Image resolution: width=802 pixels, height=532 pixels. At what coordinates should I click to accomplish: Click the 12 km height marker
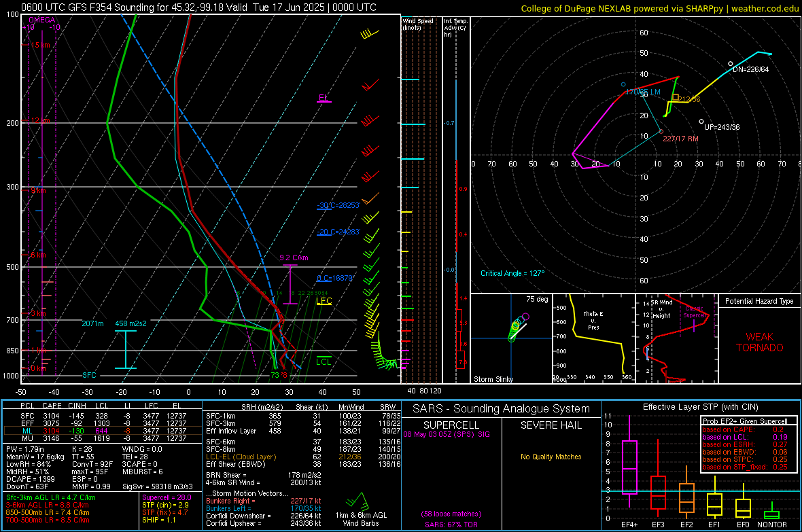click(40, 120)
